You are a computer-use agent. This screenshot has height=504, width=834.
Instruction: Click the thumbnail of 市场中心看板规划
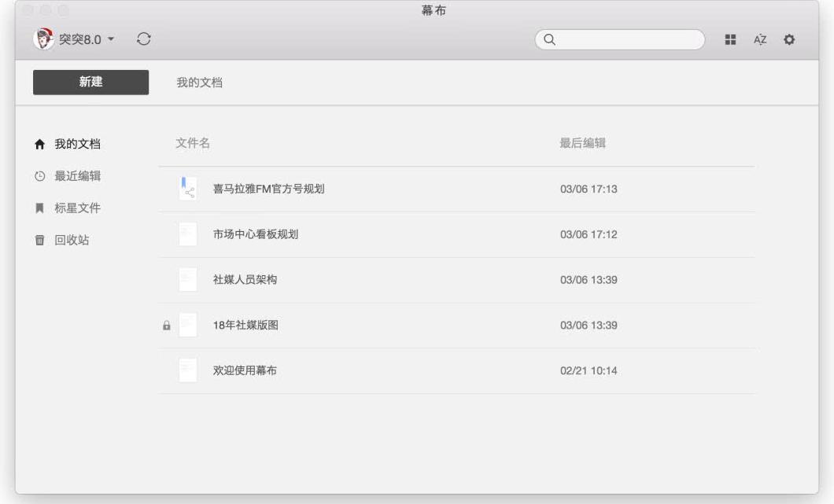188,234
